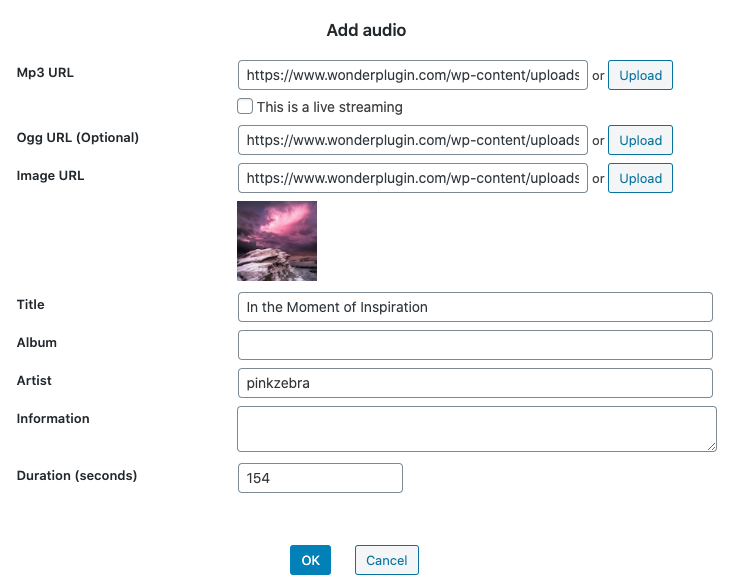Enable the live streaming checkbox
The width and height of the screenshot is (735, 586).
coord(245,106)
